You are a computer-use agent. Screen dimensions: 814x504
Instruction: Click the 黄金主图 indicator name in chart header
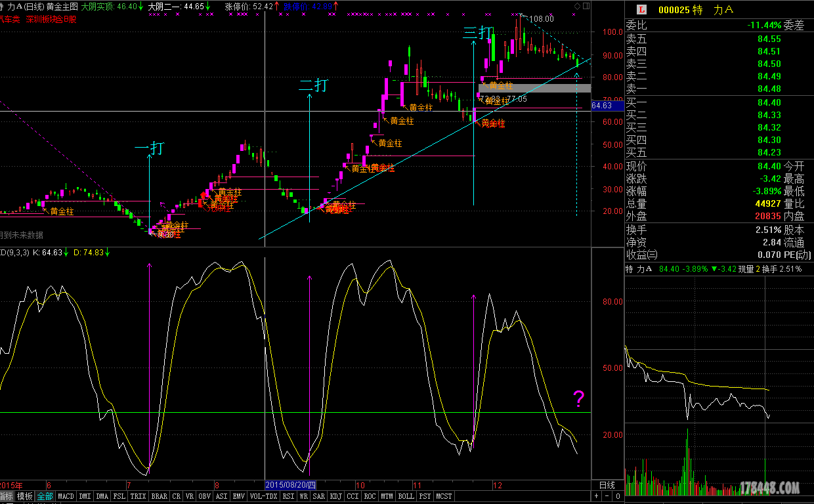(62, 6)
